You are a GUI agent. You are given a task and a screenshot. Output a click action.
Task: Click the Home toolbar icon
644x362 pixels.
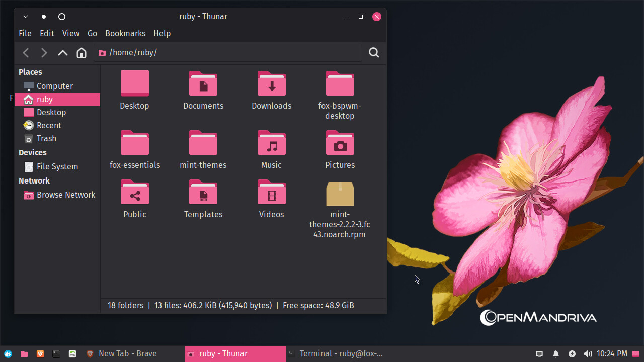tap(82, 53)
